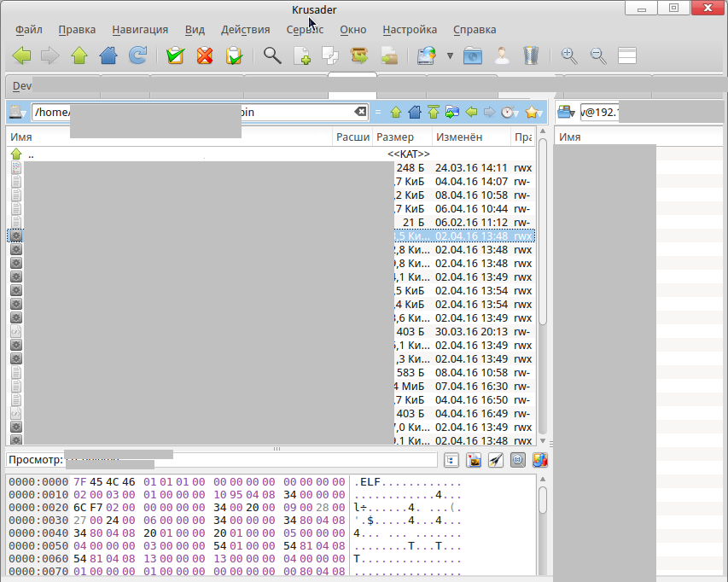Activate viewer mode in preview panel
The height and width of the screenshot is (582, 728).
[518, 460]
